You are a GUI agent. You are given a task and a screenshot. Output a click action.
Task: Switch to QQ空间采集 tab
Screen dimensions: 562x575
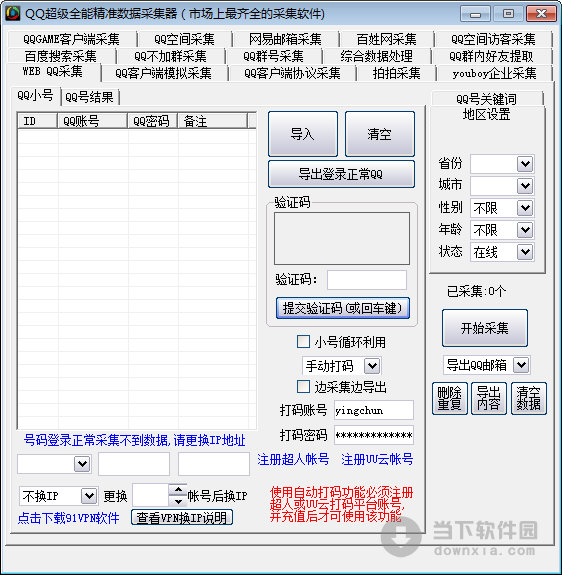click(x=184, y=39)
